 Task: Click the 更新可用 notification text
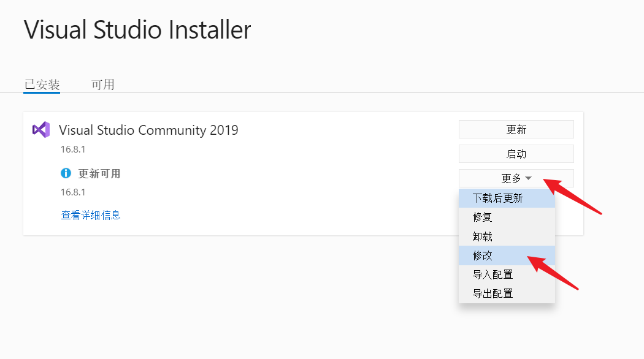(98, 173)
